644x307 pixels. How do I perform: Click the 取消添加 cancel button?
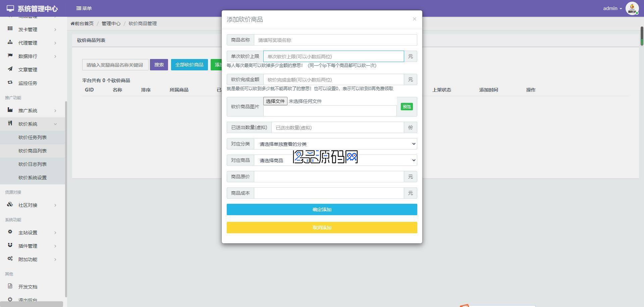click(x=322, y=228)
